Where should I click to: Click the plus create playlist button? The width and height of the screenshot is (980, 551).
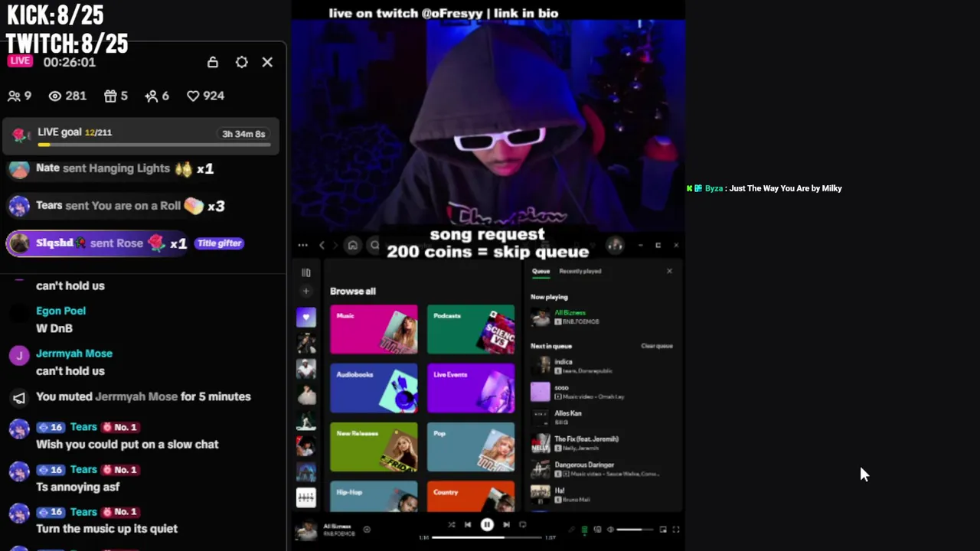306,291
